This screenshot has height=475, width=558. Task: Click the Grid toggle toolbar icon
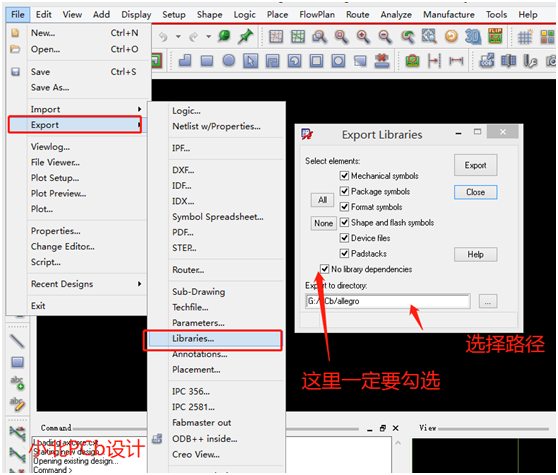click(525, 37)
